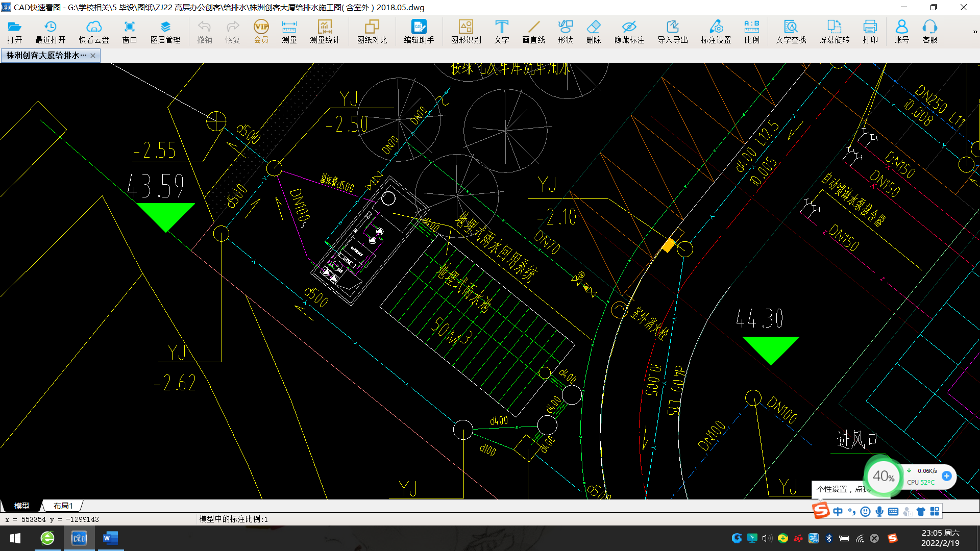Open the 最近打开 recent files list
The width and height of the screenshot is (980, 551).
51,32
